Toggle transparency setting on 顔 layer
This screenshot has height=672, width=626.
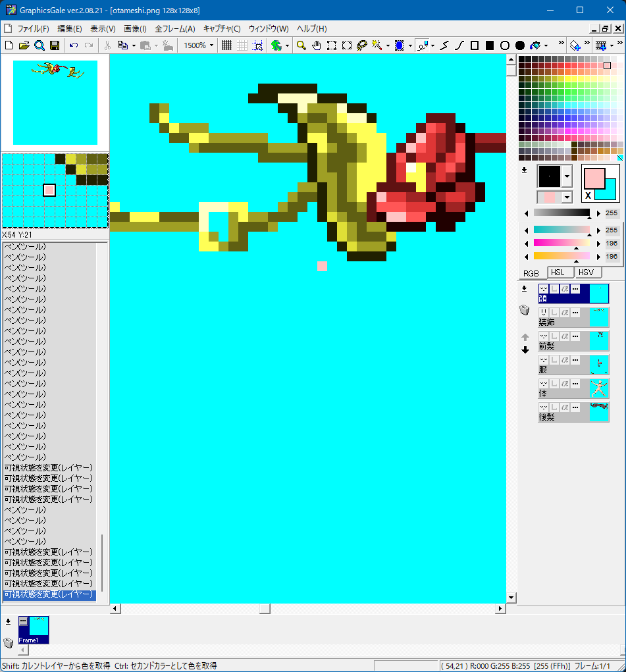pyautogui.click(x=565, y=289)
